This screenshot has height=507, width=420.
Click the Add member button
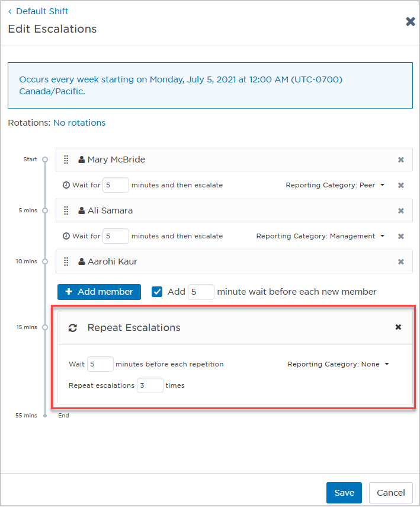pos(99,292)
